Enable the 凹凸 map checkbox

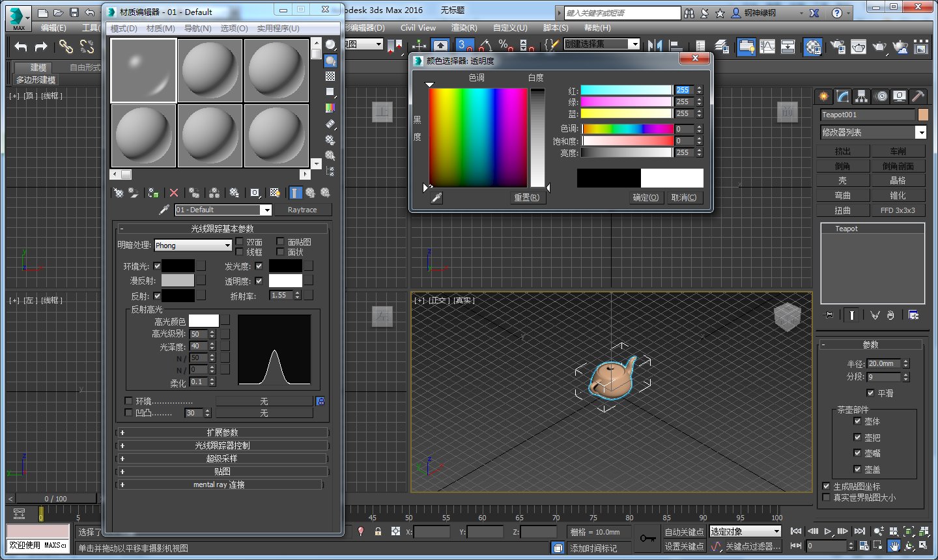pos(128,413)
